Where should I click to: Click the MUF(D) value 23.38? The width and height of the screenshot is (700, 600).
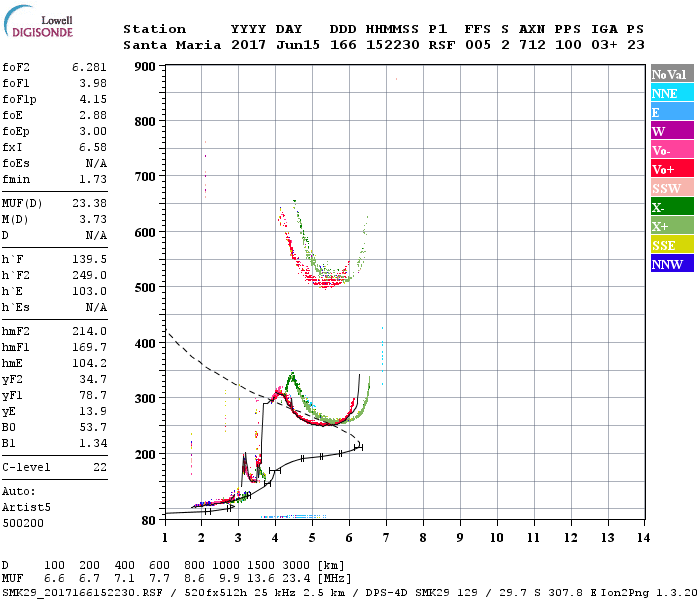pos(89,204)
